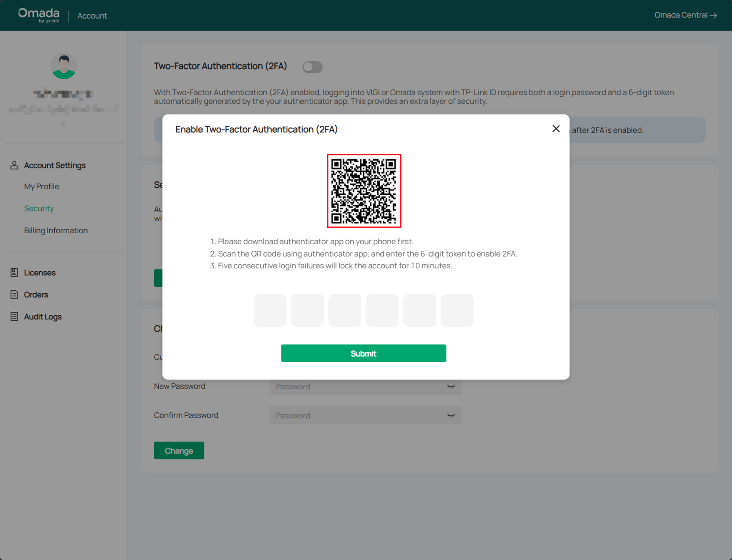Viewport: 732px width, 560px height.
Task: Click the Confirm Password field
Action: point(366,415)
